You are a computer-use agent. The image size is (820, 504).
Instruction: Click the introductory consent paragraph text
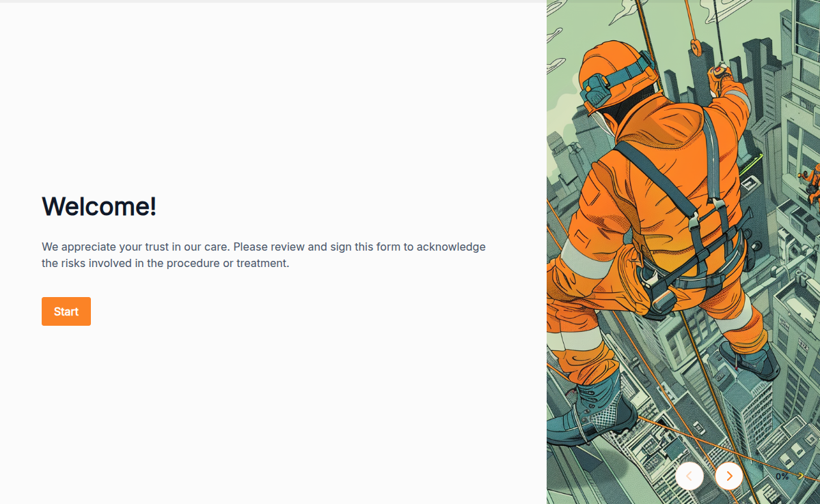pos(264,255)
